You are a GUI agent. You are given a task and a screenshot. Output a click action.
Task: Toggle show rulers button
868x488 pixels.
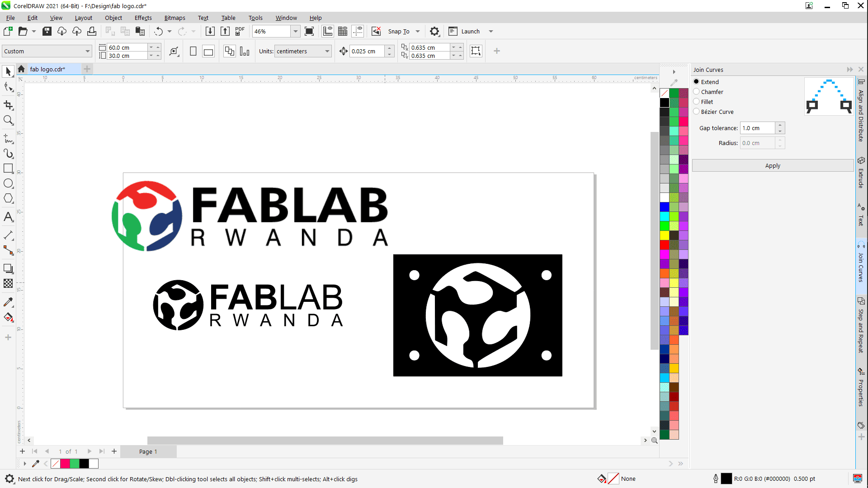tap(327, 31)
